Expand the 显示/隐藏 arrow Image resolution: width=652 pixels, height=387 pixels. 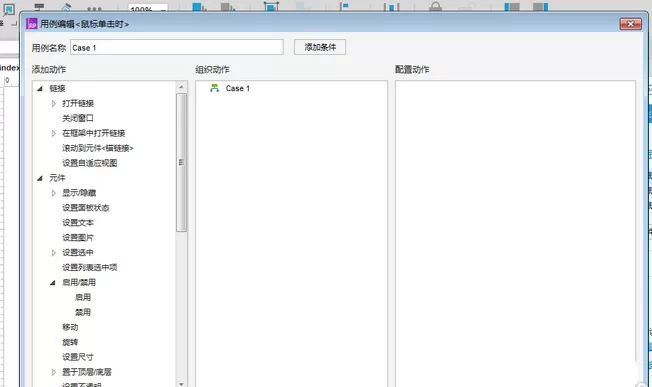[x=53, y=193]
